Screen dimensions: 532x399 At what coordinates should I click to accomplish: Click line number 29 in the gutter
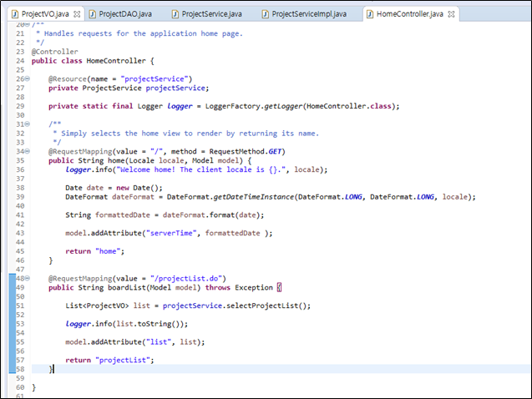(20, 106)
